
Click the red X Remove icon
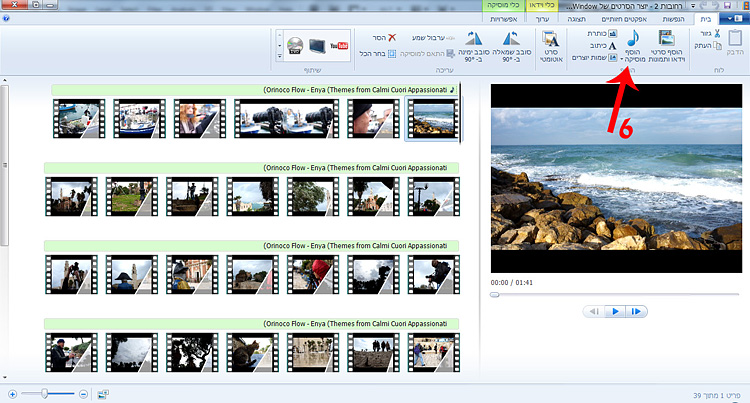(x=393, y=38)
